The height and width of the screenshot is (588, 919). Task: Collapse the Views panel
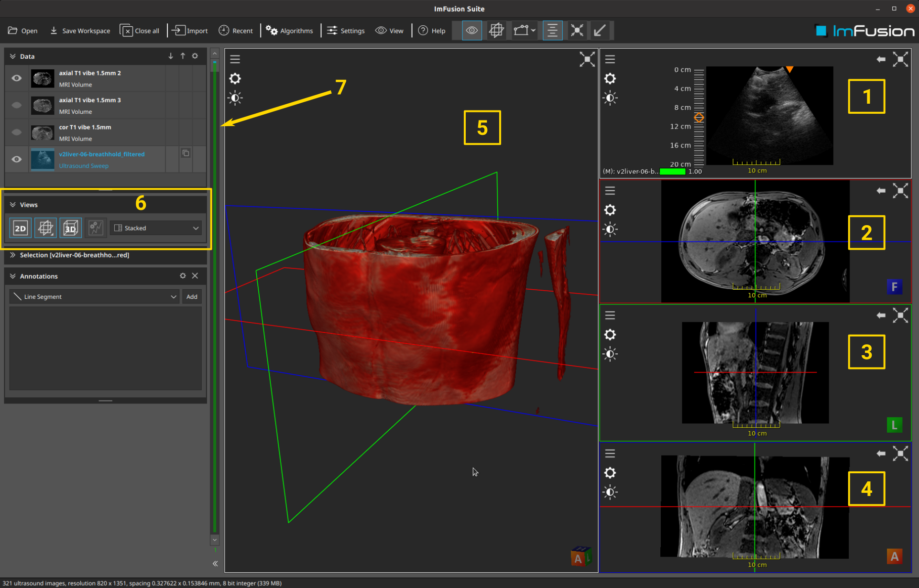pos(13,205)
